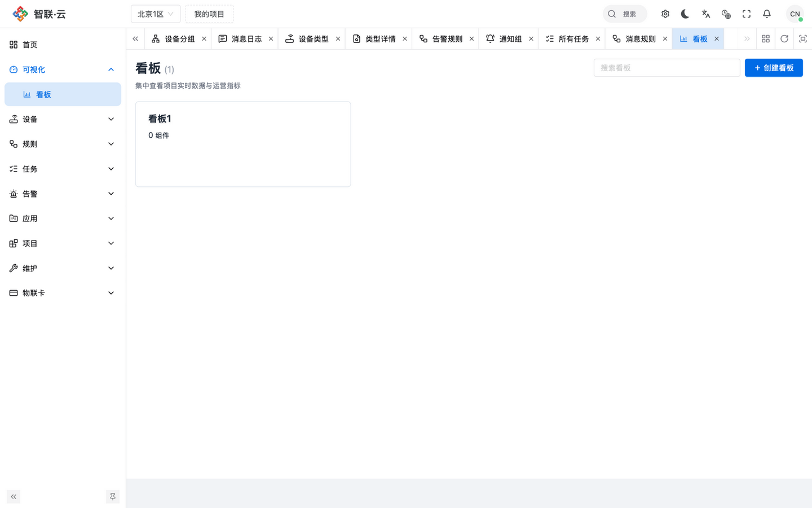
Task: Open the 北京1区 region dropdown
Action: (x=156, y=14)
